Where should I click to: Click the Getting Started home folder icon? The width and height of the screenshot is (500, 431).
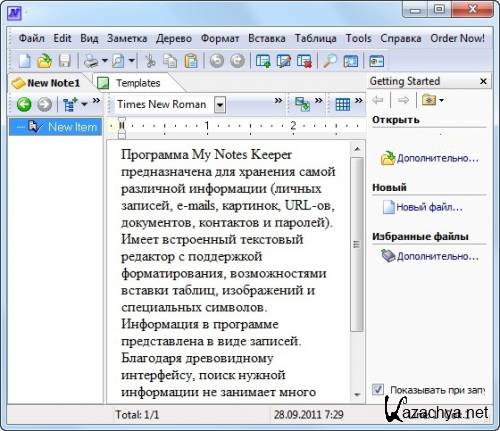coord(429,100)
